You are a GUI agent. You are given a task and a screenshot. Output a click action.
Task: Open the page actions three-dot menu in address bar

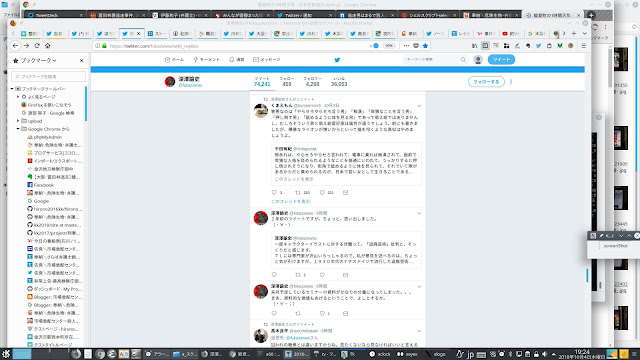pos(406,46)
